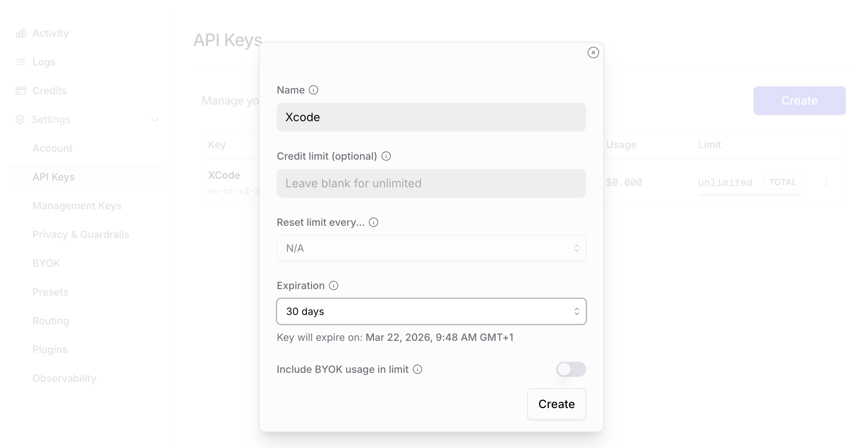The image size is (868, 448).
Task: Collapse the Settings section chevron
Action: click(x=154, y=119)
